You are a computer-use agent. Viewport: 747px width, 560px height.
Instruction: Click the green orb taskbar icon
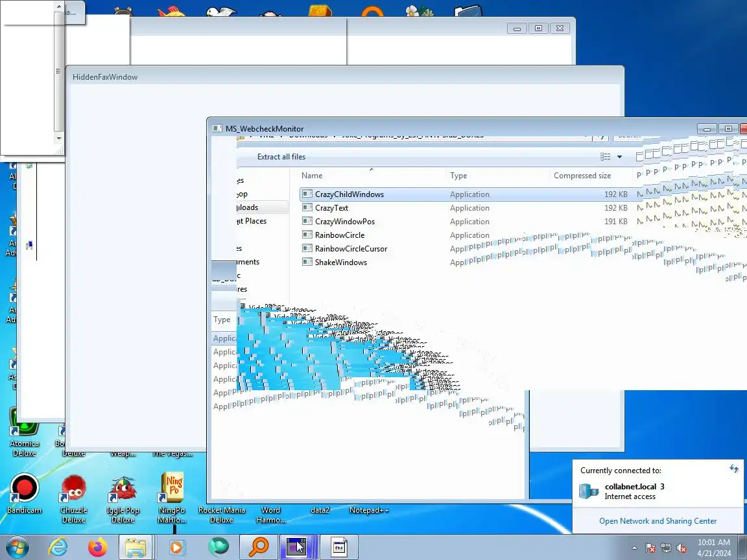pos(218,547)
